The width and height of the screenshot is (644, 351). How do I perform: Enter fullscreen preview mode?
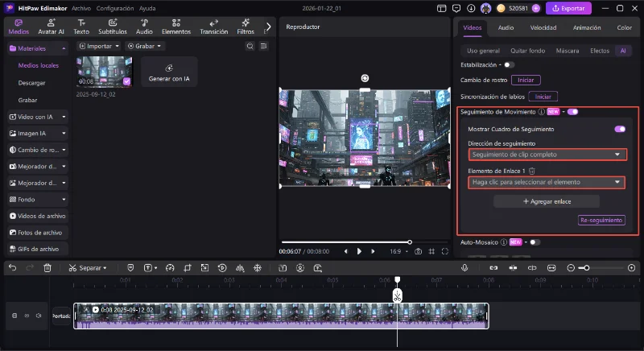click(444, 251)
